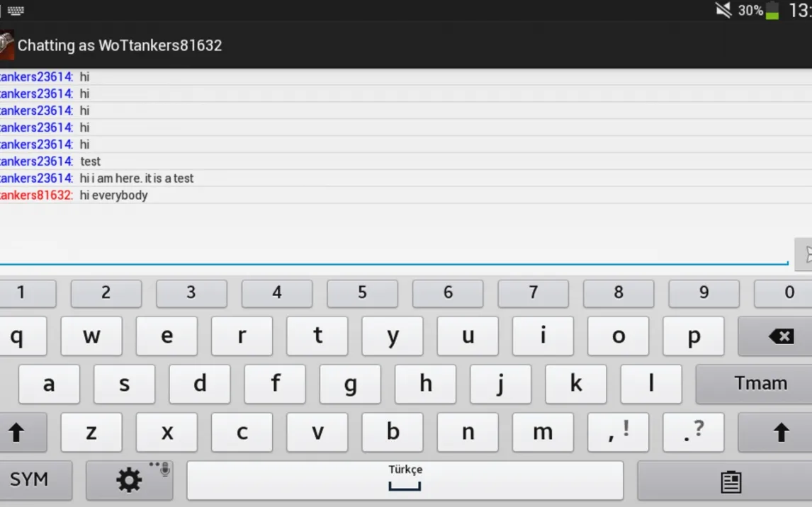Tap the Tmam enter key
Screen dimensions: 812x507
(754, 384)
